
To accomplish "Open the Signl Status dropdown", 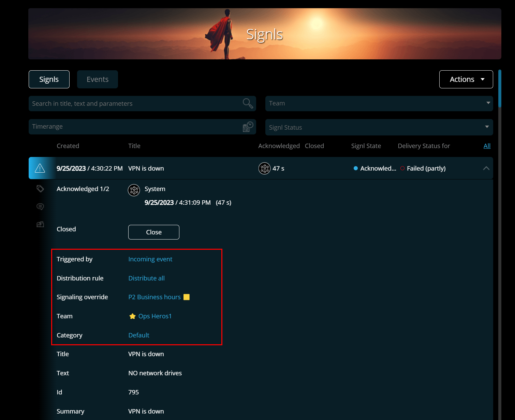I will click(379, 127).
